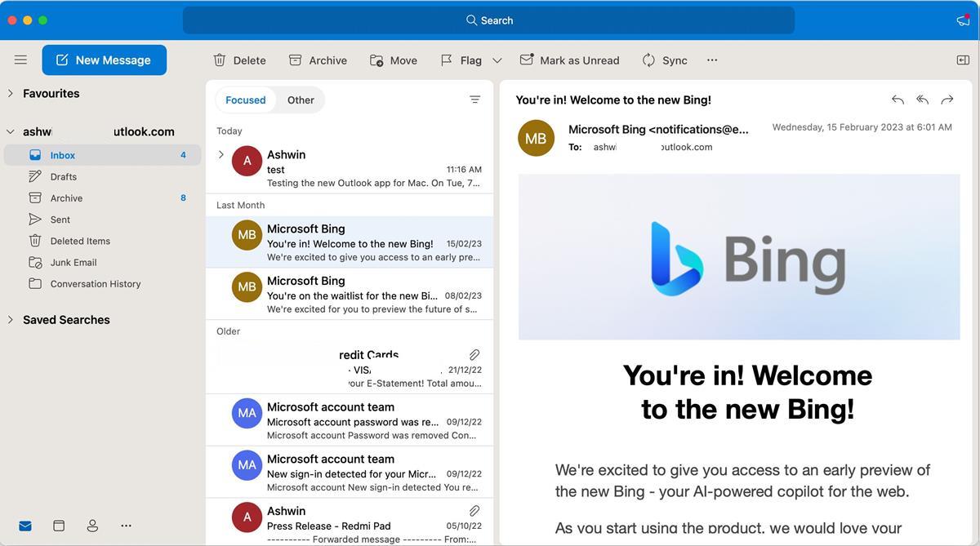Mark the message as unread

tap(569, 60)
